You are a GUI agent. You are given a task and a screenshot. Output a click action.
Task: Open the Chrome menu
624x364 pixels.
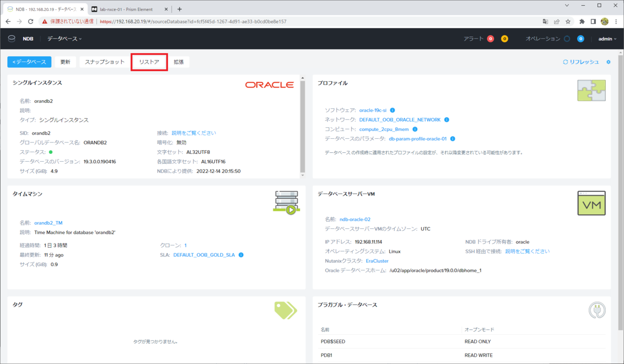(616, 22)
